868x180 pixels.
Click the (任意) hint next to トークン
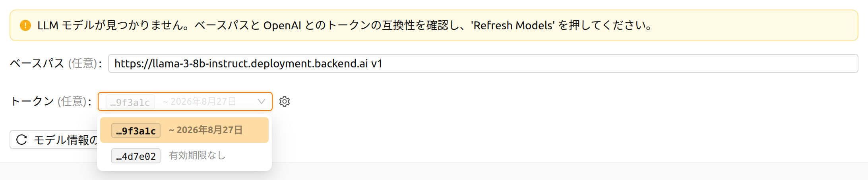pos(72,101)
